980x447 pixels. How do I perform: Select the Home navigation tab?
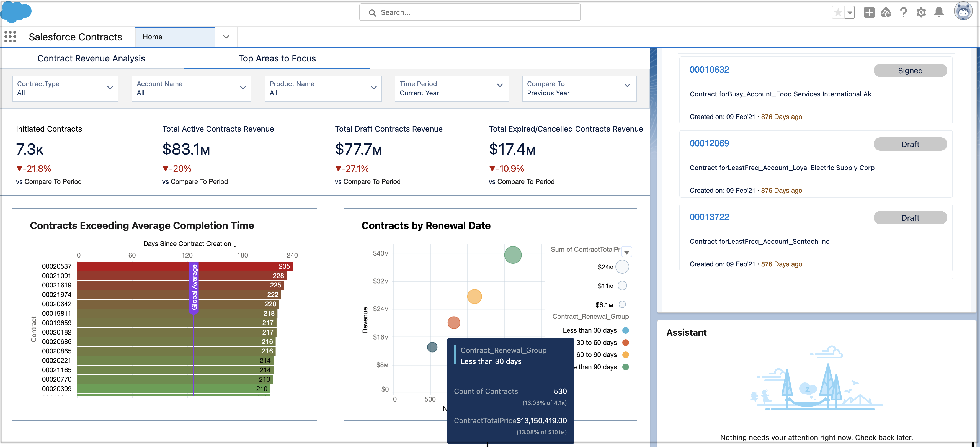(175, 37)
